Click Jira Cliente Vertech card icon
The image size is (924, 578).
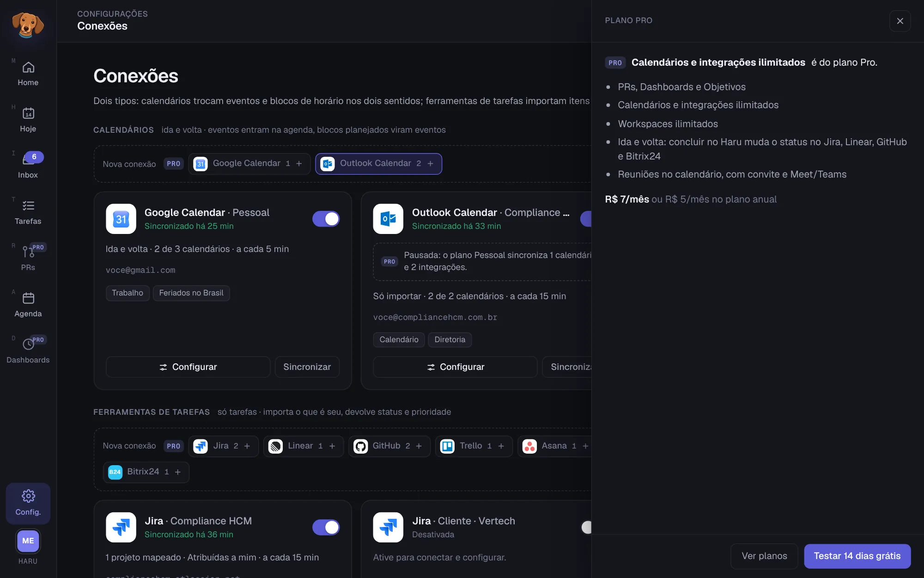pyautogui.click(x=388, y=527)
